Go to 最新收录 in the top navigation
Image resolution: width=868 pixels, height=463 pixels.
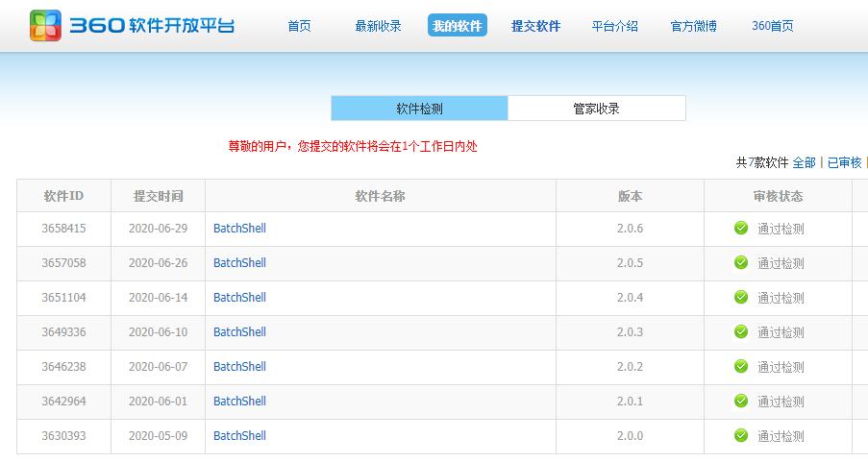tap(378, 26)
